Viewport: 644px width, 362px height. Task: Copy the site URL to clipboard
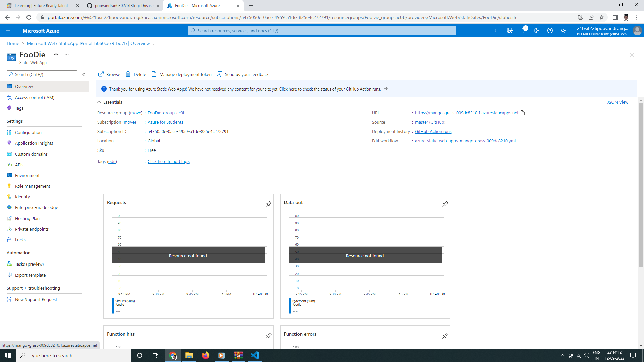523,113
